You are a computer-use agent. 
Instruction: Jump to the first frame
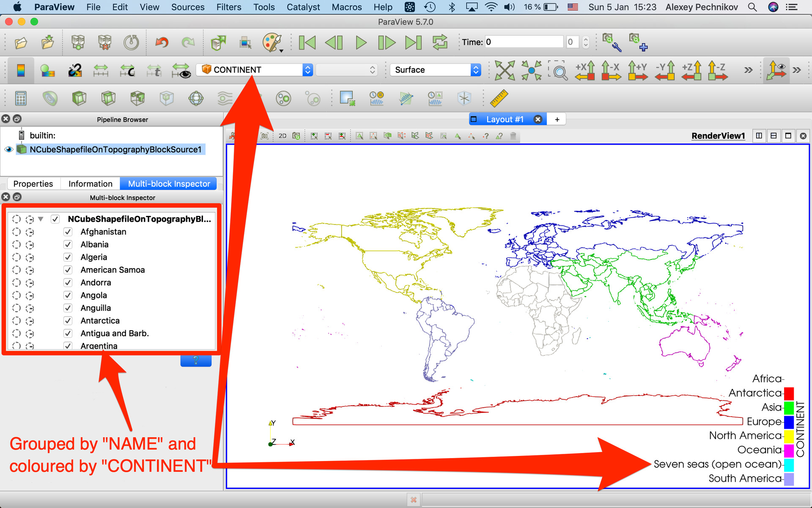tap(307, 42)
